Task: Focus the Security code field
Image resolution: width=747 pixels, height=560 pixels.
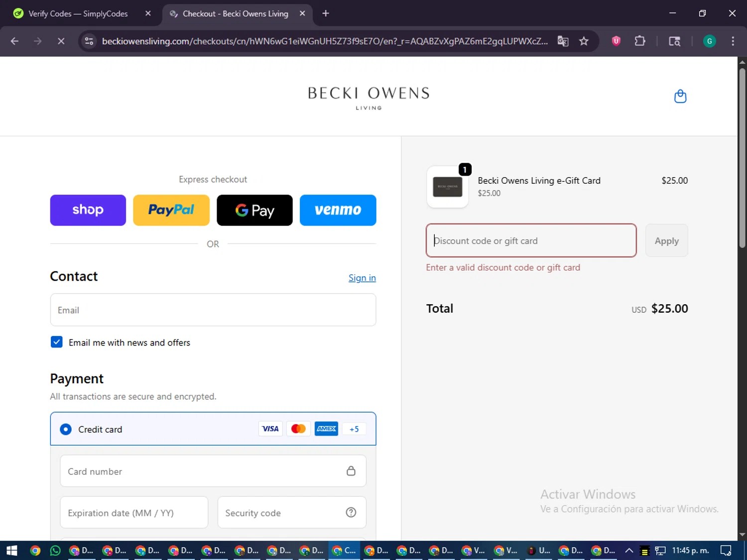Action: pyautogui.click(x=292, y=512)
